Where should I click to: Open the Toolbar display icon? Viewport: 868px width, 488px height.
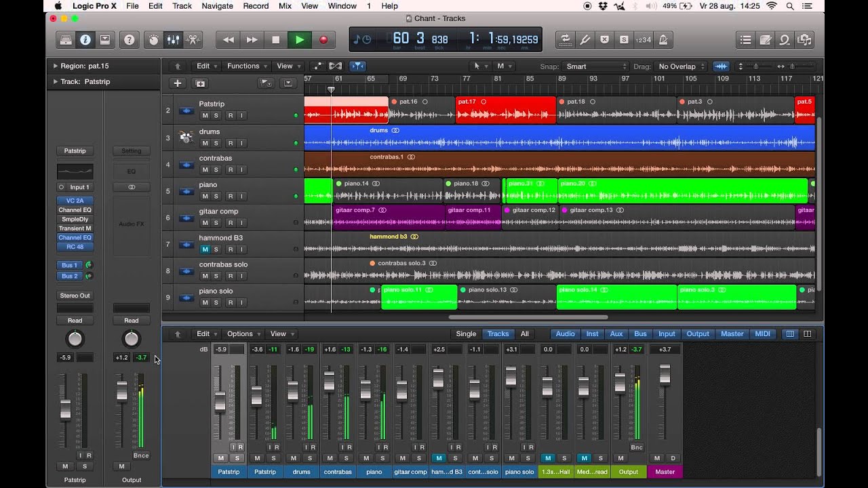105,40
